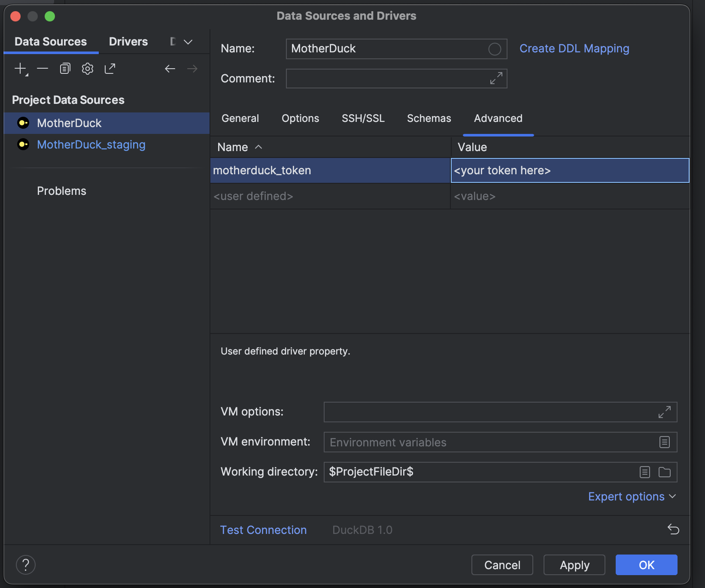Viewport: 705px width, 588px height.
Task: Add a new data source with plus icon
Action: 21,69
